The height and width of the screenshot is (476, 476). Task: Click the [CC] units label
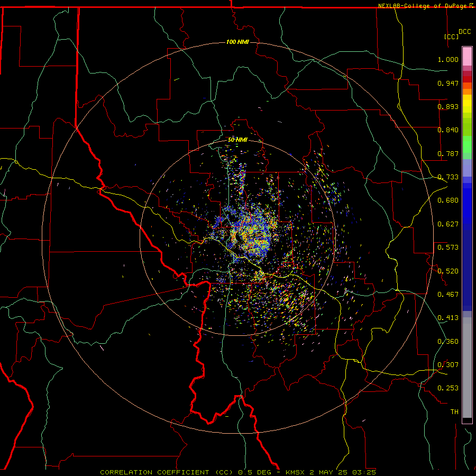click(452, 36)
